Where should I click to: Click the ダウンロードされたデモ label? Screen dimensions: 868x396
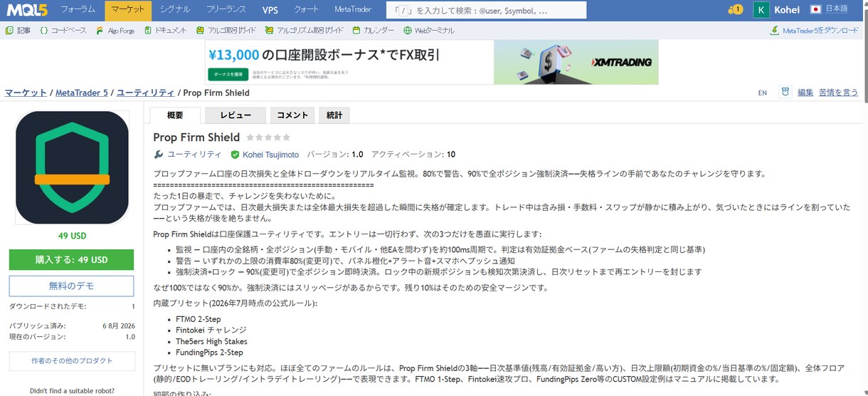pyautogui.click(x=47, y=306)
